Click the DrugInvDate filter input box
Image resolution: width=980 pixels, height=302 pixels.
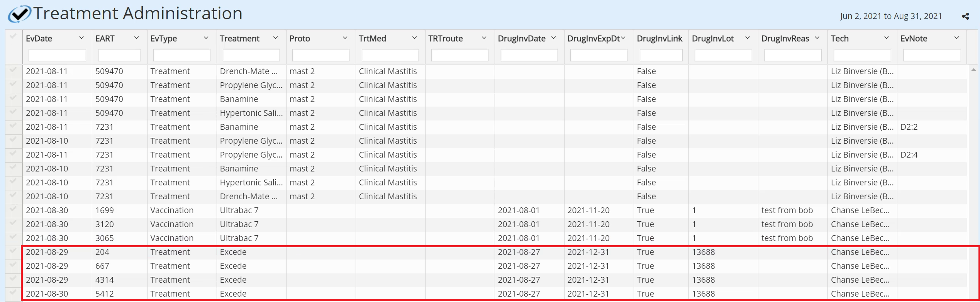click(x=529, y=55)
